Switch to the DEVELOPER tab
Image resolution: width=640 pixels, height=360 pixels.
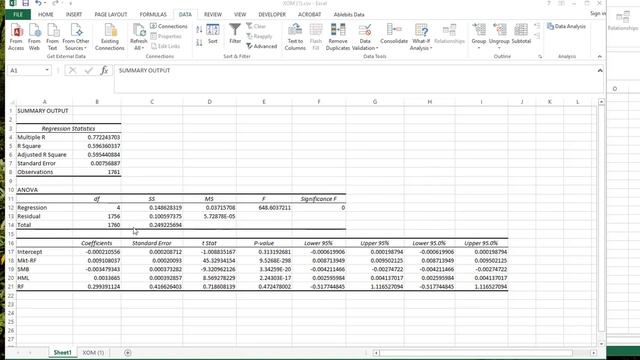pyautogui.click(x=272, y=14)
